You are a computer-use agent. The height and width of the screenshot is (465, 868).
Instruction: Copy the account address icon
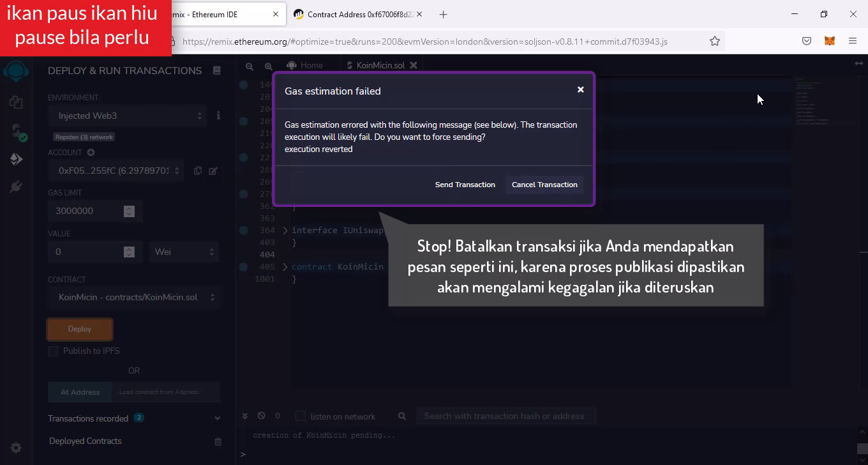(198, 171)
